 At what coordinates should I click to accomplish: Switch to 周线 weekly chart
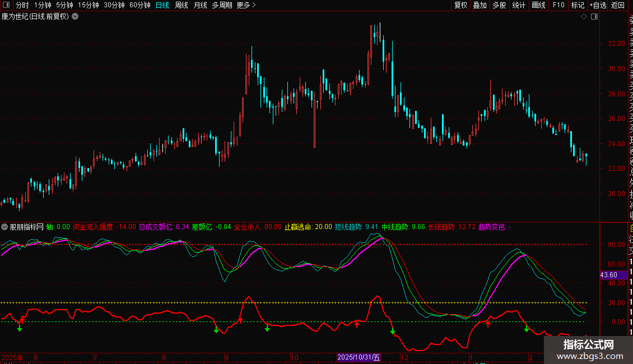181,5
